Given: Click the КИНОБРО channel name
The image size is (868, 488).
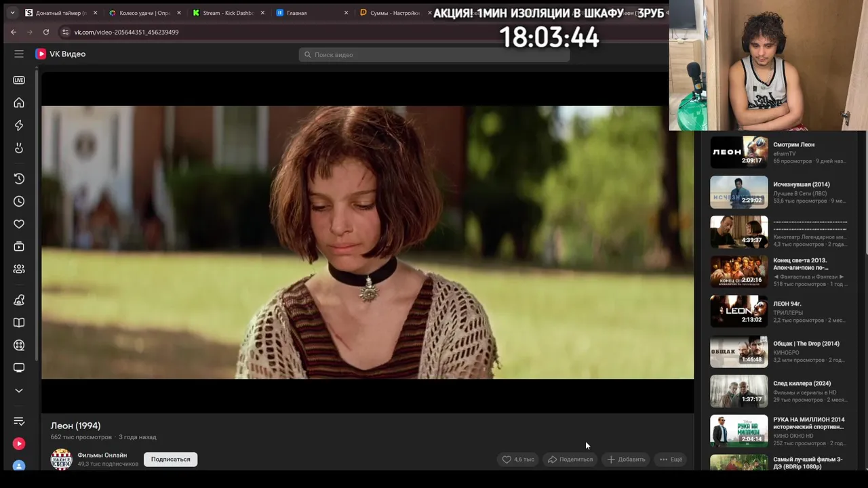Looking at the screenshot, I should (x=786, y=353).
